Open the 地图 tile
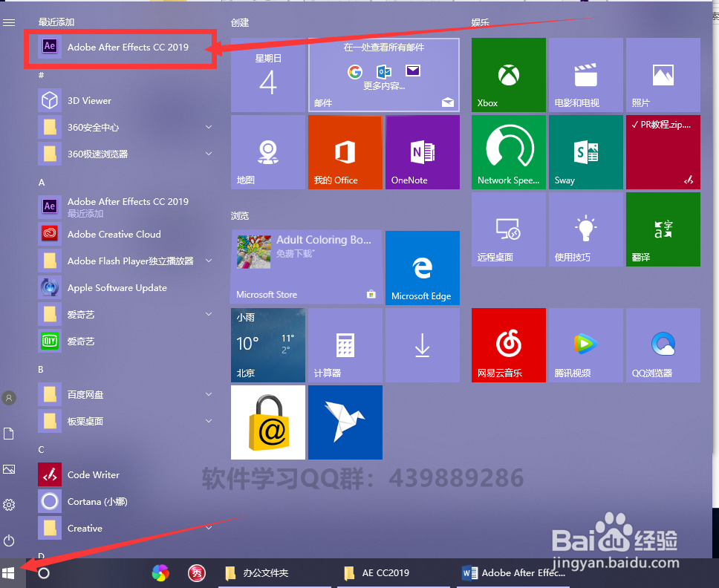 point(268,152)
